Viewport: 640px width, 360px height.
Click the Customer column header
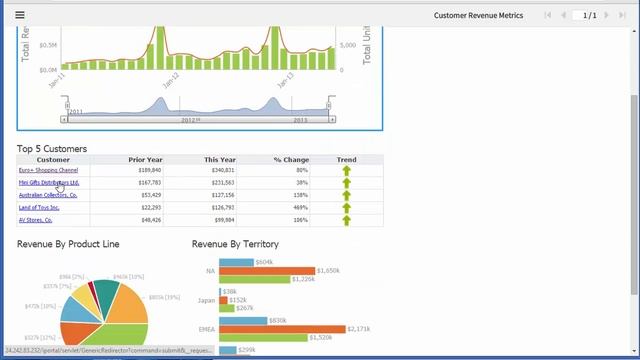pyautogui.click(x=53, y=160)
